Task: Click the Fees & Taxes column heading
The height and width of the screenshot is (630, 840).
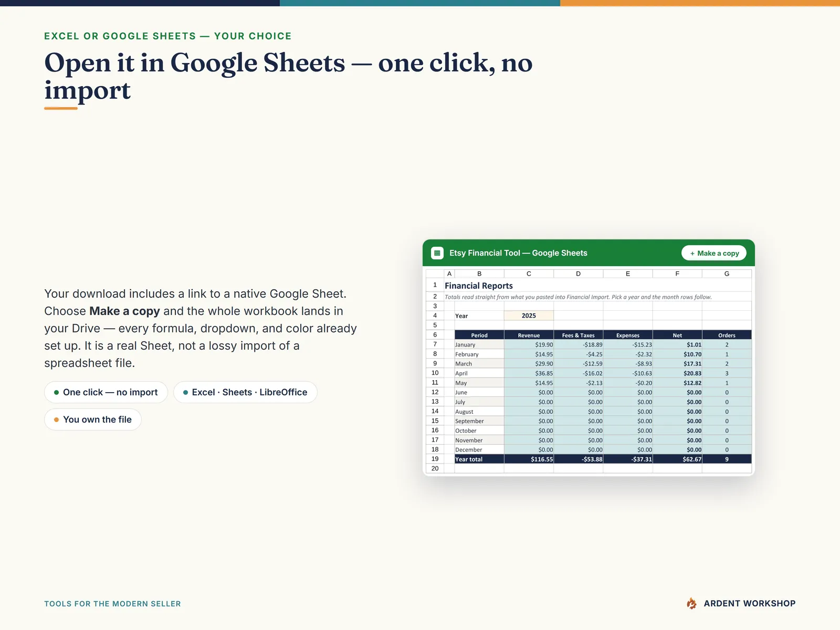Action: click(x=578, y=335)
